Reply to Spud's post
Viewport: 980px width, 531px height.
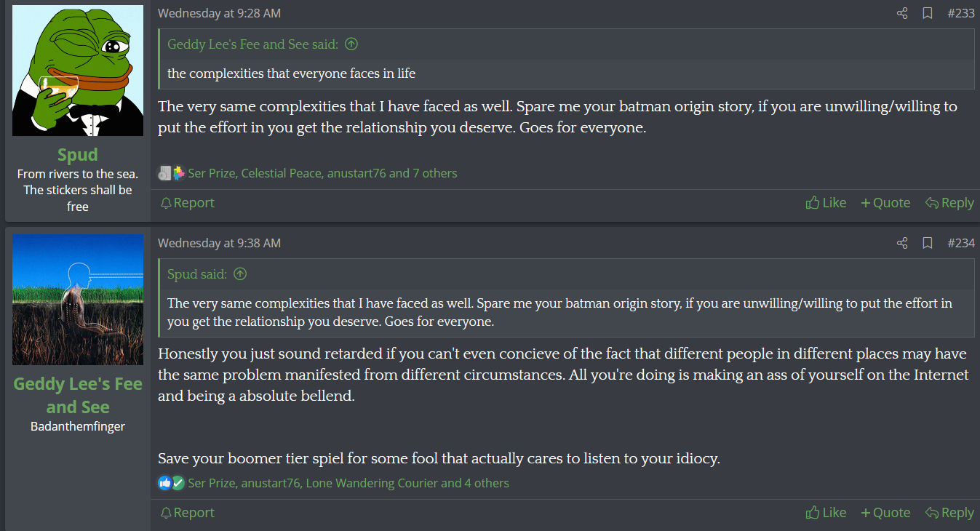pos(949,203)
